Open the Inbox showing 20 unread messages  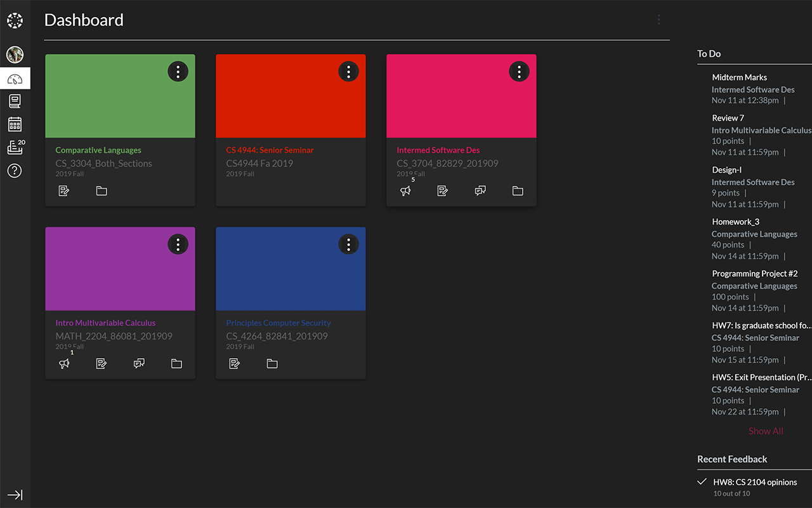click(15, 147)
